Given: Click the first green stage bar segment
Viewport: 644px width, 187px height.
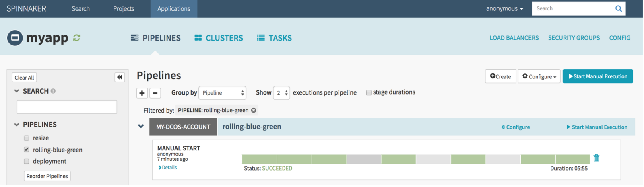Looking at the screenshot, I should coord(259,159).
